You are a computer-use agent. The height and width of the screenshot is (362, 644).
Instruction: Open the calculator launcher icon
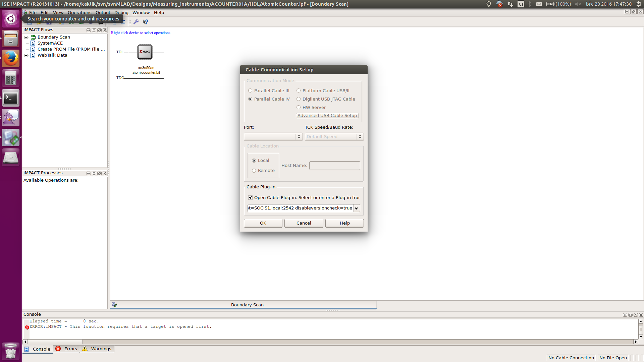point(11,78)
